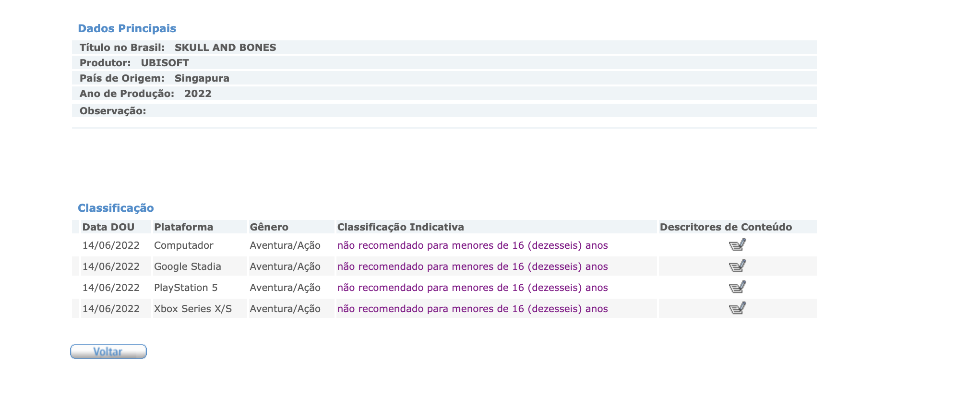This screenshot has height=412, width=980.
Task: Click the Google Stadia age rating link
Action: 472,267
